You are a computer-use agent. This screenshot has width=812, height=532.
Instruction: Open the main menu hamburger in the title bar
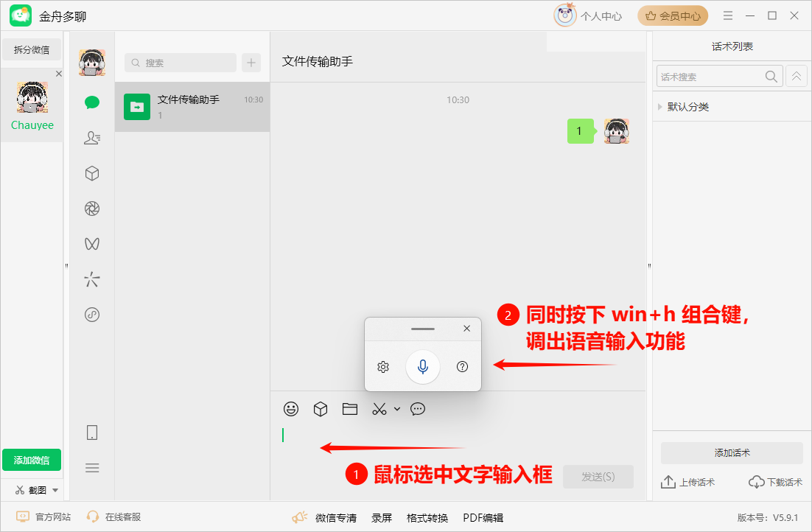tap(727, 15)
